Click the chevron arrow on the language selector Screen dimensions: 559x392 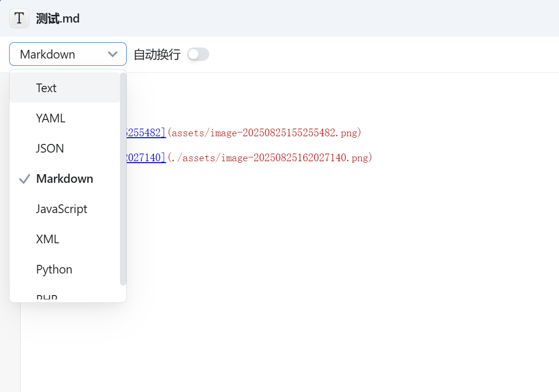coord(113,54)
